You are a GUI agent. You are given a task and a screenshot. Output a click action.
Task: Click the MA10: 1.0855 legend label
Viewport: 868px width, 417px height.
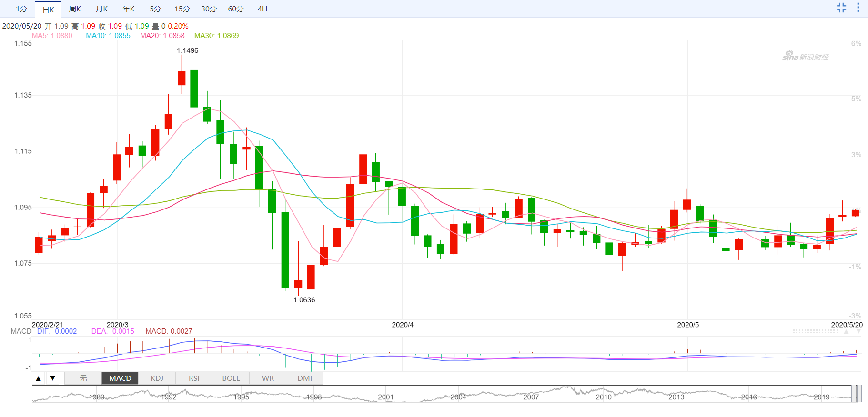coord(108,36)
